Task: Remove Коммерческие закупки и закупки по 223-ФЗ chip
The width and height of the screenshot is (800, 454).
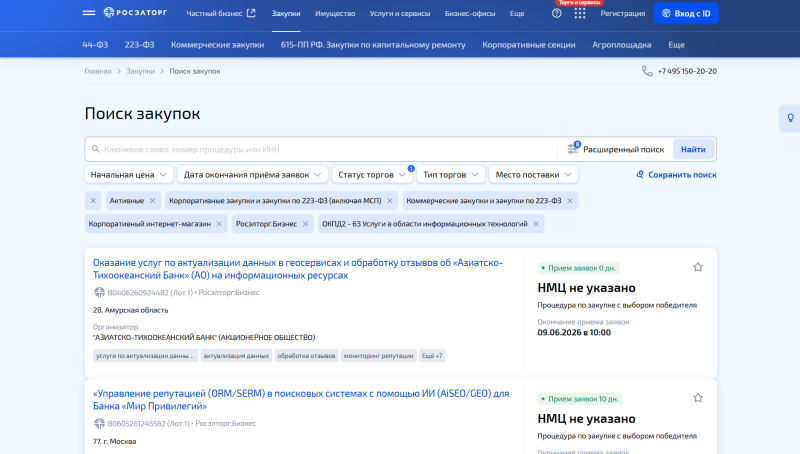Action: pyautogui.click(x=570, y=201)
